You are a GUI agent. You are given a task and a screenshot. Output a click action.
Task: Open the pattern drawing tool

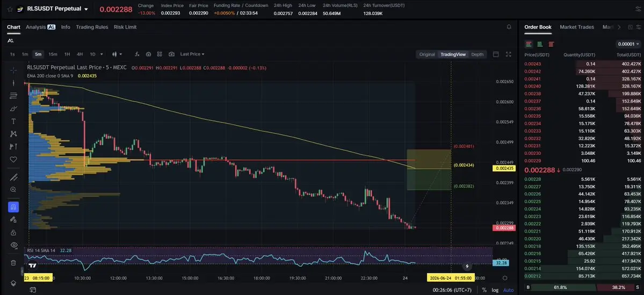click(13, 134)
